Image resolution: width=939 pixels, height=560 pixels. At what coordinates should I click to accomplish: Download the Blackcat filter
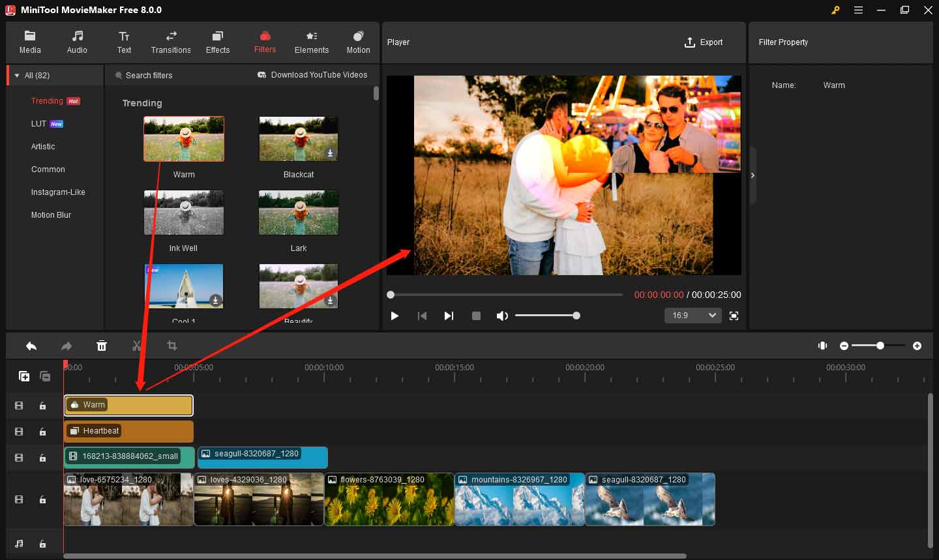330,153
